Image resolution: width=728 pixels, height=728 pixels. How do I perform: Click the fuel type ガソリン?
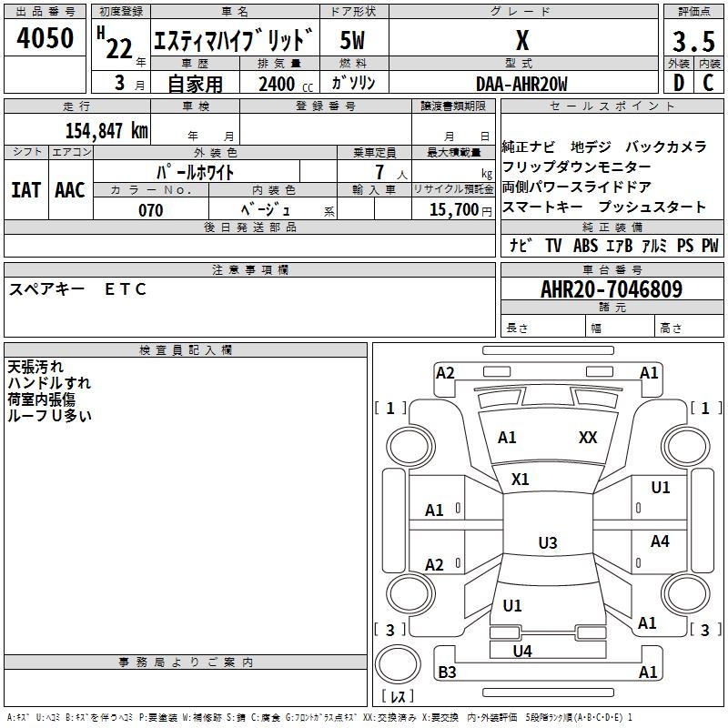coord(353,83)
